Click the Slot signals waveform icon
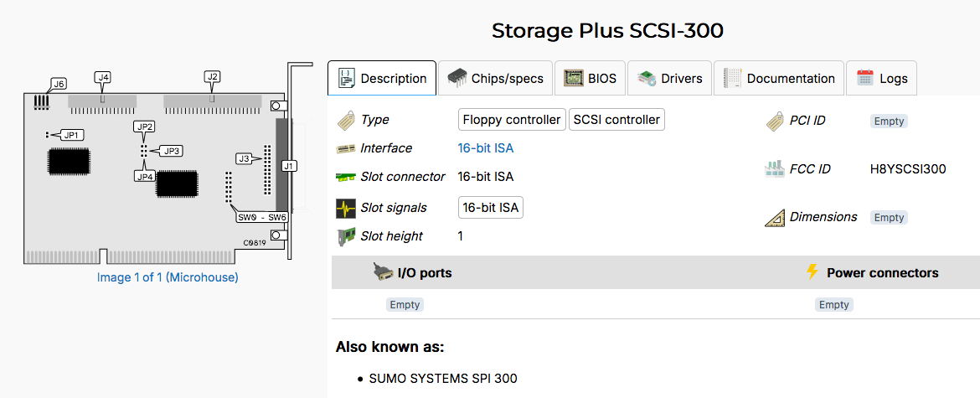Image resolution: width=980 pixels, height=398 pixels. click(346, 208)
